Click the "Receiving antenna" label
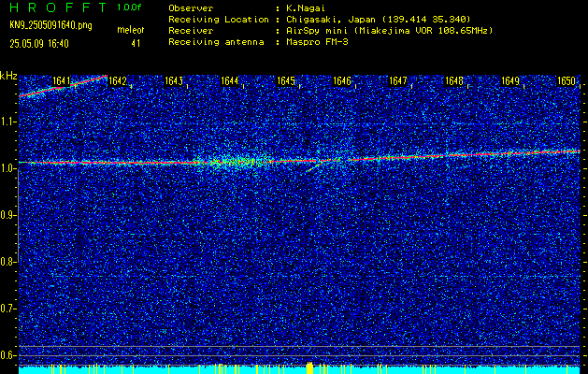 pyautogui.click(x=216, y=42)
